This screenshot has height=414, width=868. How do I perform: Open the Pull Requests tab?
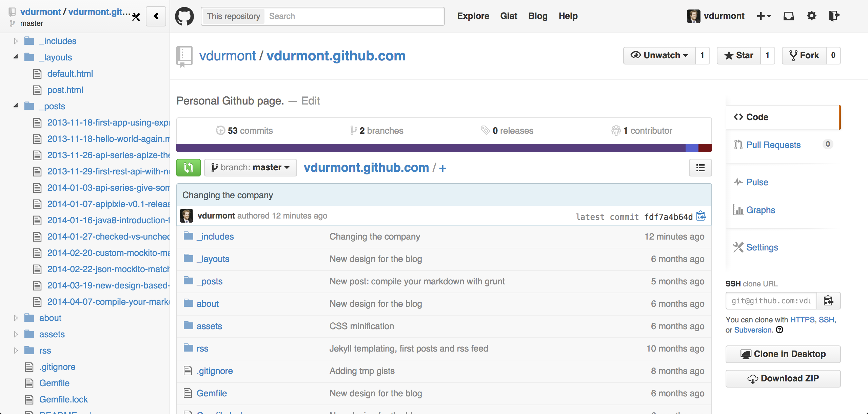(x=773, y=145)
